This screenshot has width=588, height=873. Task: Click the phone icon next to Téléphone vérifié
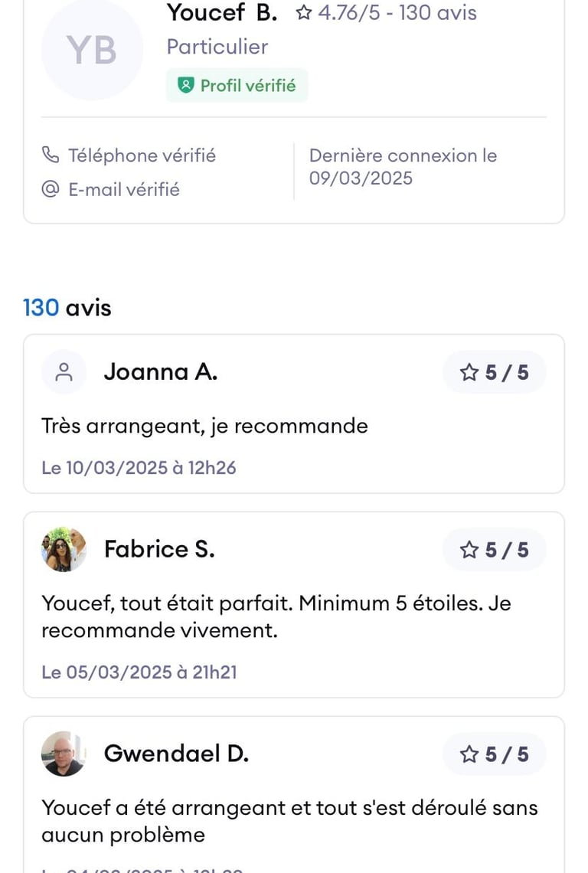(51, 155)
